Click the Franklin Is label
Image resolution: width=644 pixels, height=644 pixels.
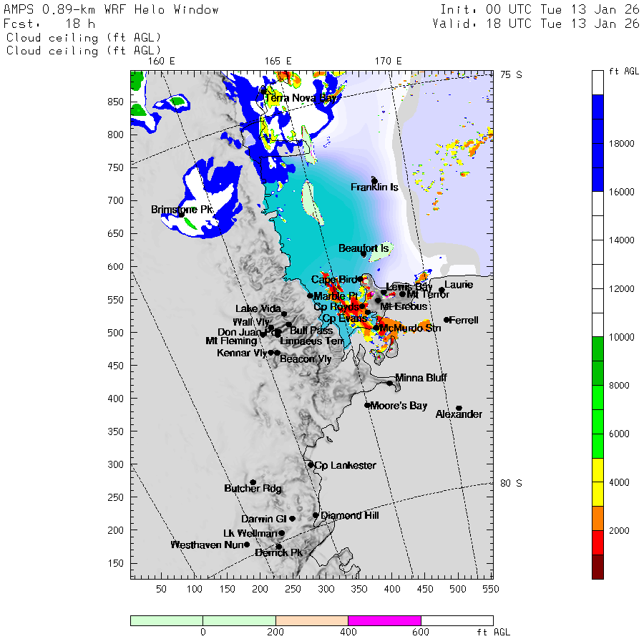tap(374, 187)
